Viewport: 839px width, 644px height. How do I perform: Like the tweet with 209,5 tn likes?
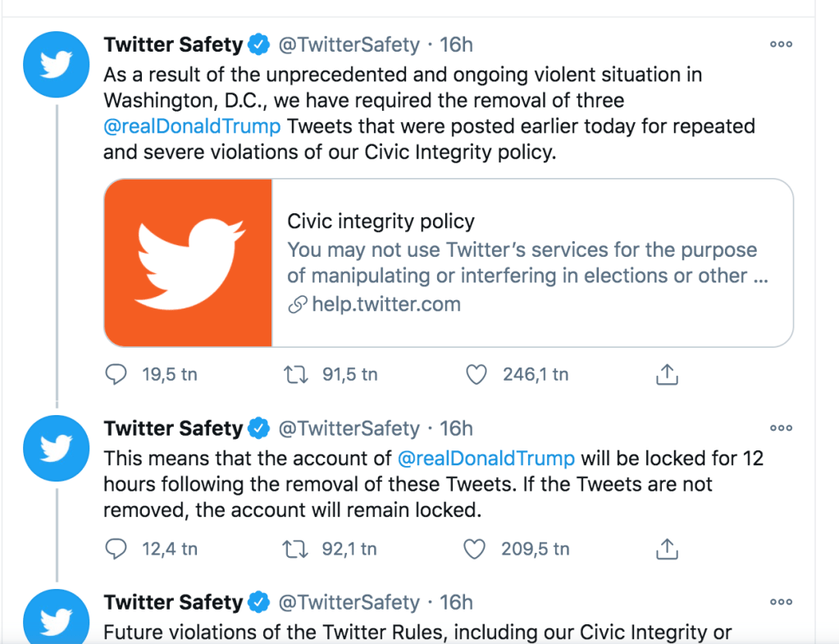point(475,549)
